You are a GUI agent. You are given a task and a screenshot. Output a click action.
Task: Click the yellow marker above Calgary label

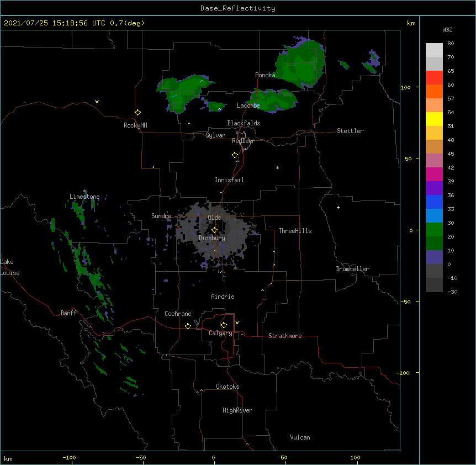pos(224,325)
